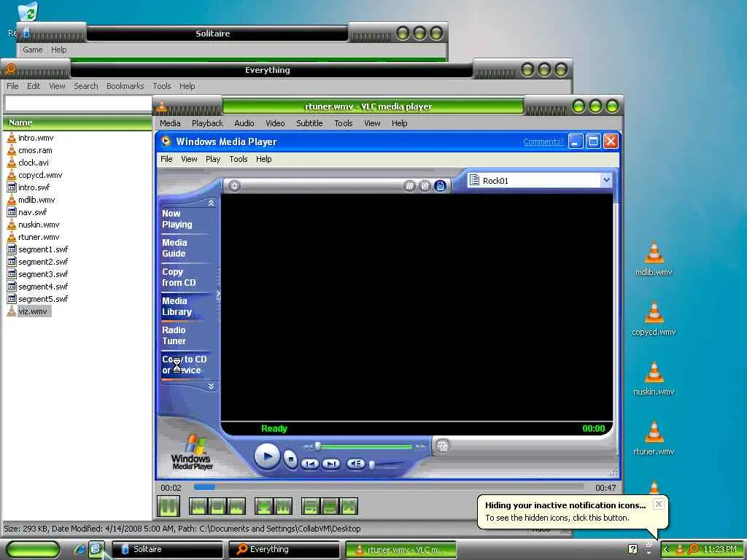Open the Bookmarks menu in Everything
This screenshot has height=560, width=747.
point(125,86)
